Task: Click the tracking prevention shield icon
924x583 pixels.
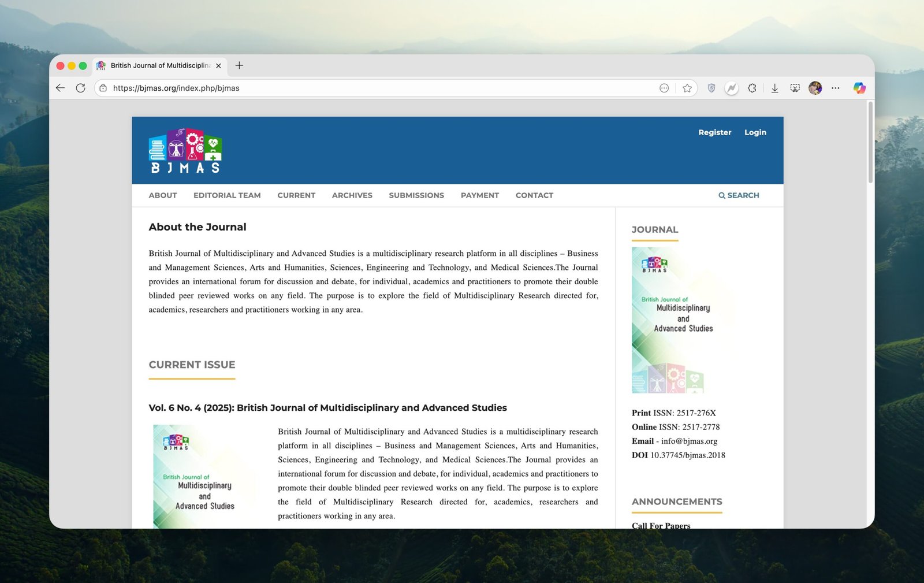Action: click(711, 88)
